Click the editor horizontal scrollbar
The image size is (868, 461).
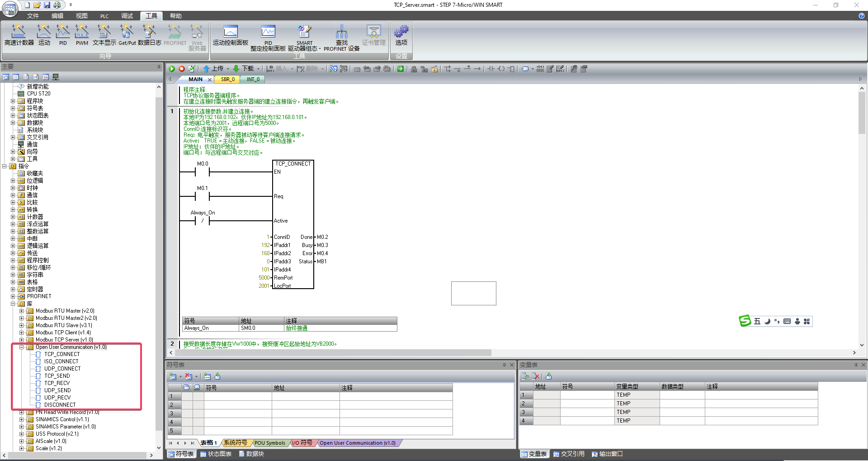[x=333, y=352]
